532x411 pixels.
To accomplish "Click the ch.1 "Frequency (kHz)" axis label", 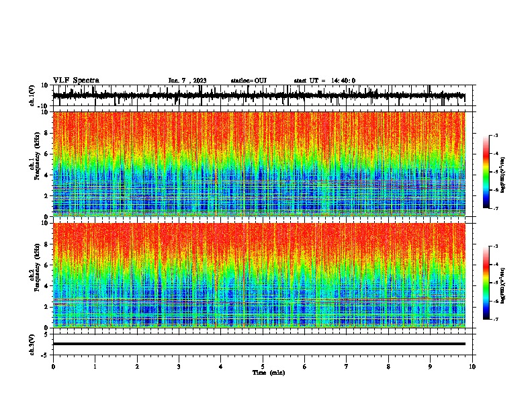I will (x=38, y=156).
